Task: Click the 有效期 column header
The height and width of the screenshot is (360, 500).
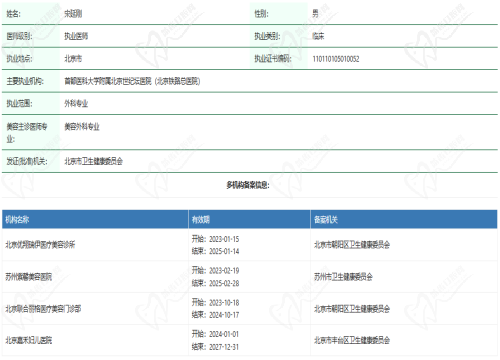Action: 201,219
